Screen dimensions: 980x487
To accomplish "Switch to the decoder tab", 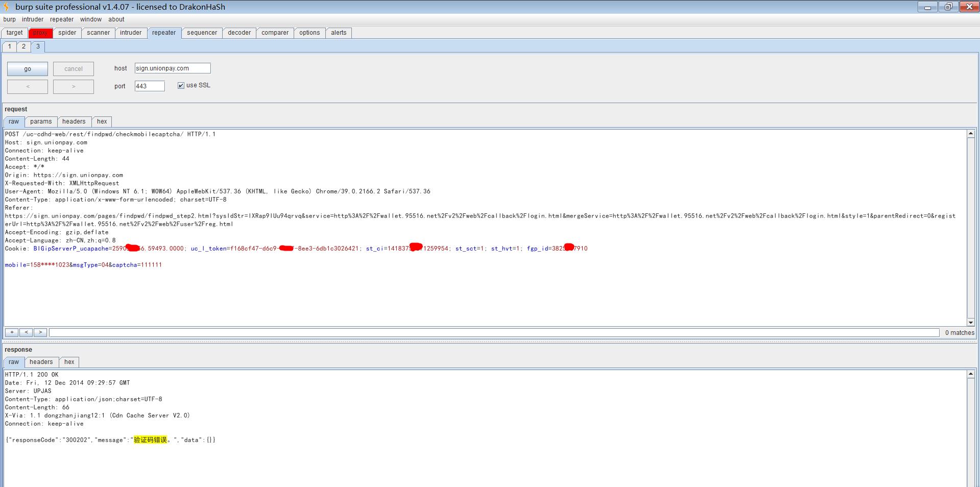I will coord(239,33).
